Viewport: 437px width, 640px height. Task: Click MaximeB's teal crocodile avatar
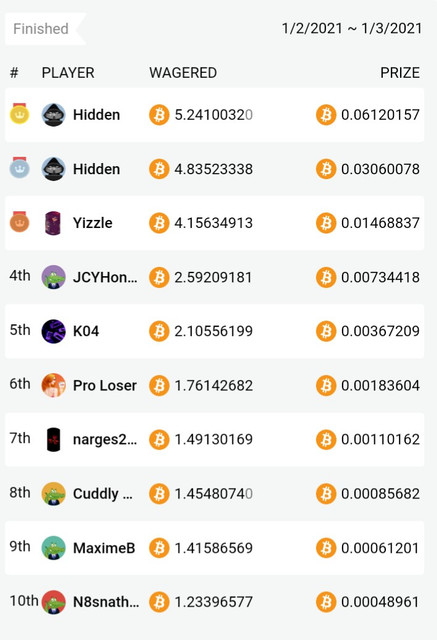tap(53, 548)
